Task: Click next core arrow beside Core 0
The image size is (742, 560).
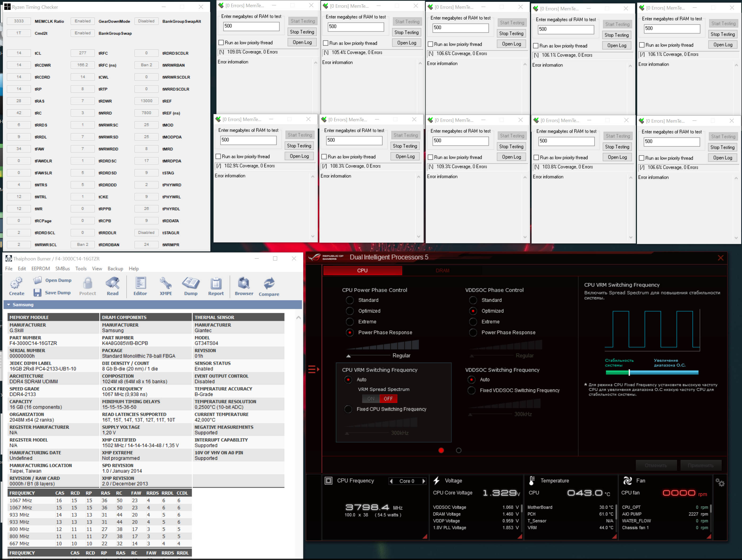Action: (424, 481)
